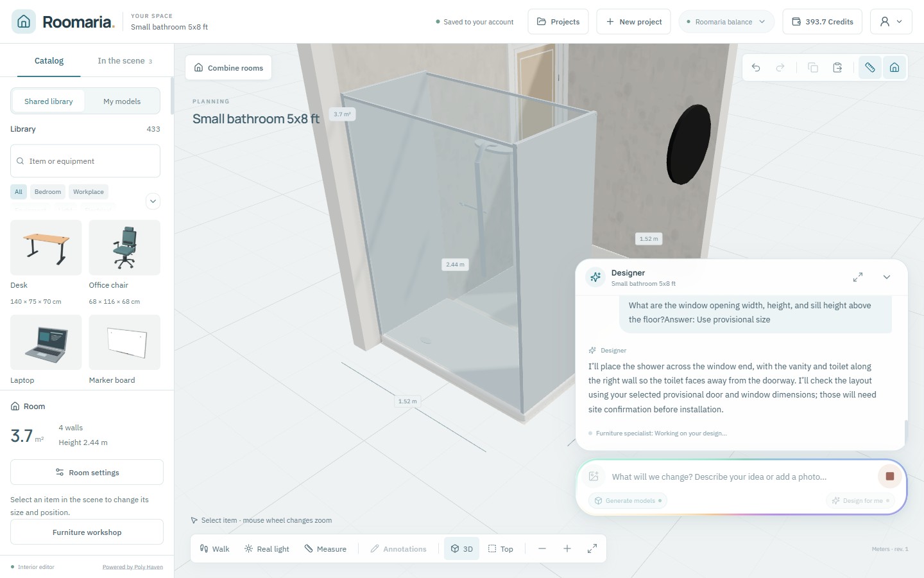Open the 393.7 Credits wallet
This screenshot has height=578, width=924.
click(823, 21)
